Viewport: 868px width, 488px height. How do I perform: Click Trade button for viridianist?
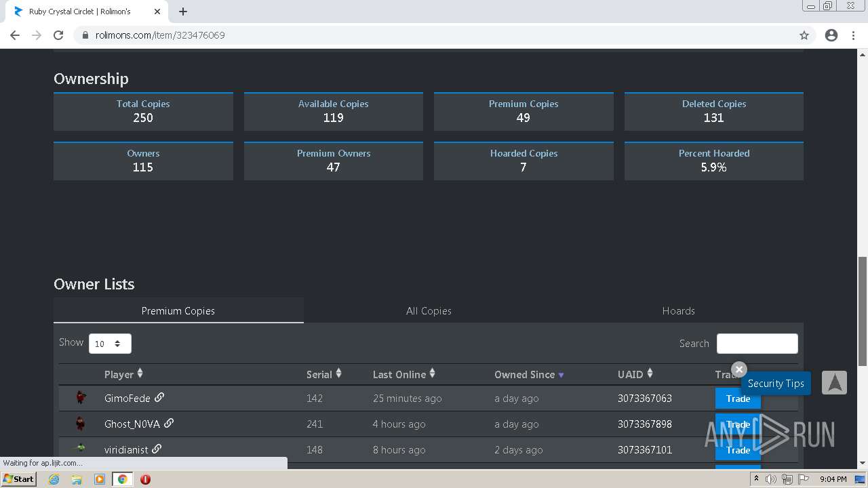click(738, 449)
